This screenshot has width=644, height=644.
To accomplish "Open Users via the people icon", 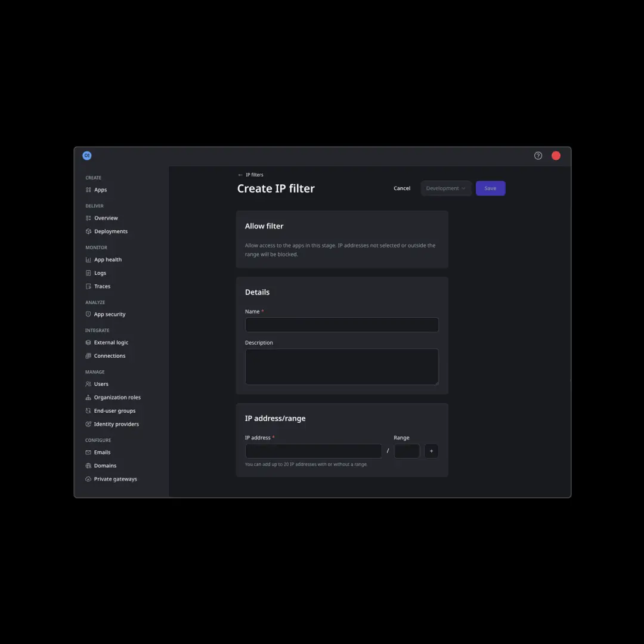I will click(x=88, y=383).
